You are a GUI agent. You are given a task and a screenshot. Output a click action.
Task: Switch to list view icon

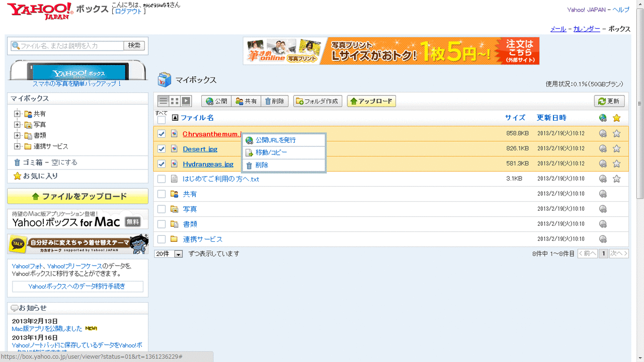163,101
